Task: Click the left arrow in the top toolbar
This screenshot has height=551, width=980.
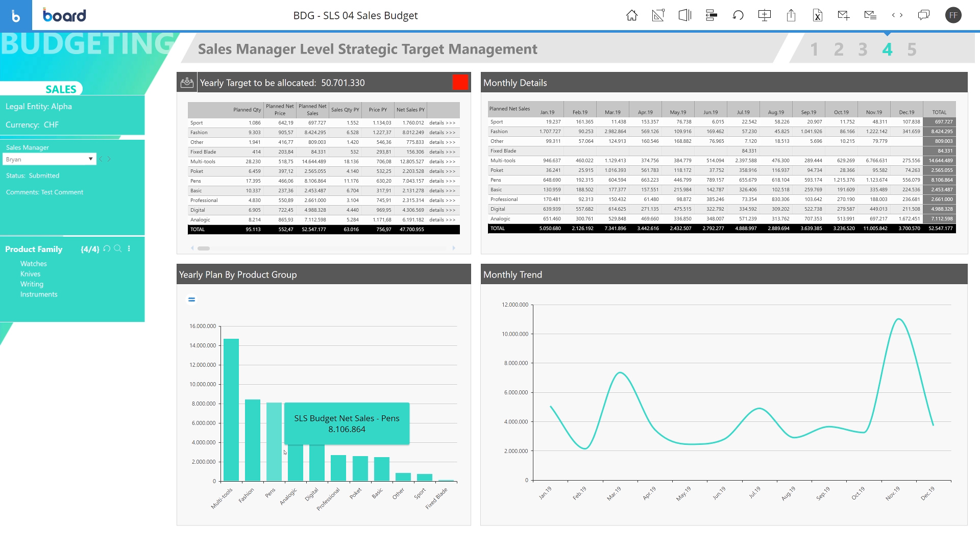Action: coord(893,15)
